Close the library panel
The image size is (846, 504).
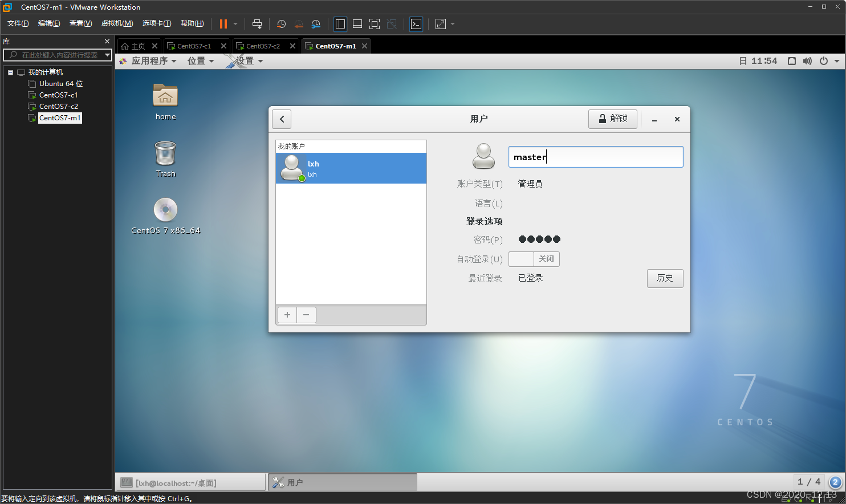[107, 42]
